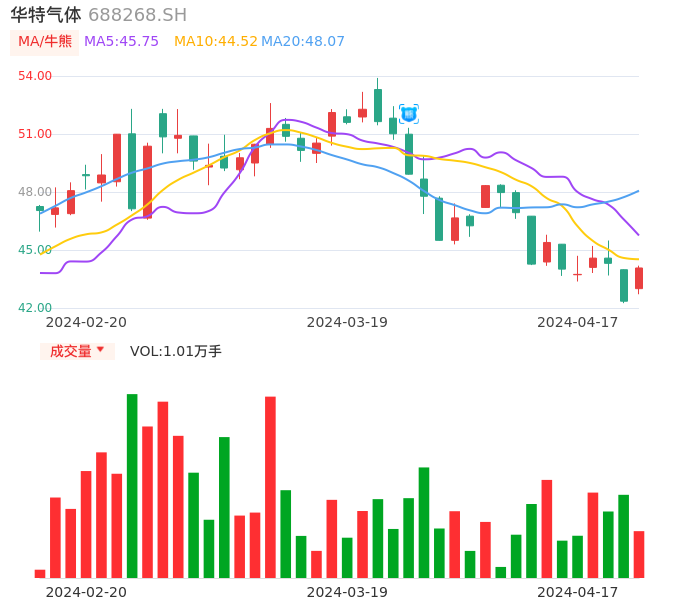Click the stock code 688268.SH

pos(137,15)
